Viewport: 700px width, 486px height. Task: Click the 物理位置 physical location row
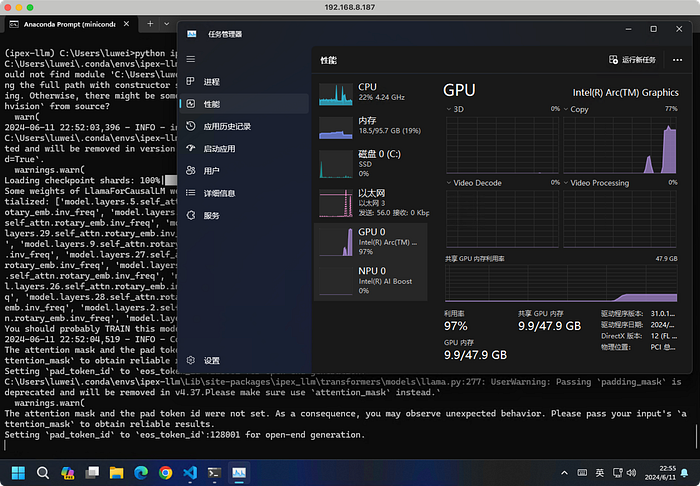(638, 347)
